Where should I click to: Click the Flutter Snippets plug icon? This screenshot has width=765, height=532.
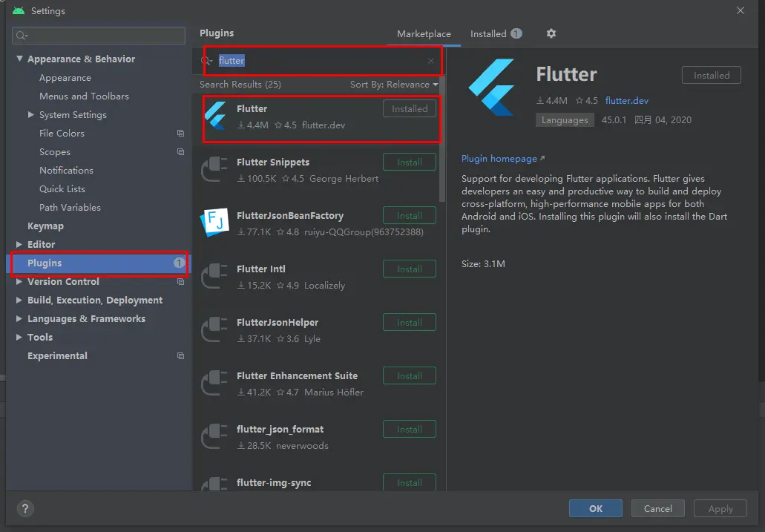pyautogui.click(x=214, y=169)
